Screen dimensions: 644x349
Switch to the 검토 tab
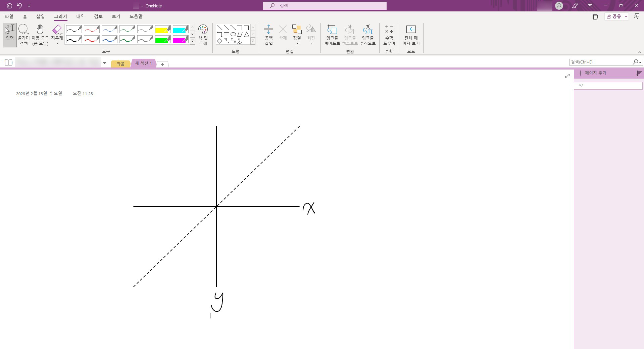tap(98, 16)
